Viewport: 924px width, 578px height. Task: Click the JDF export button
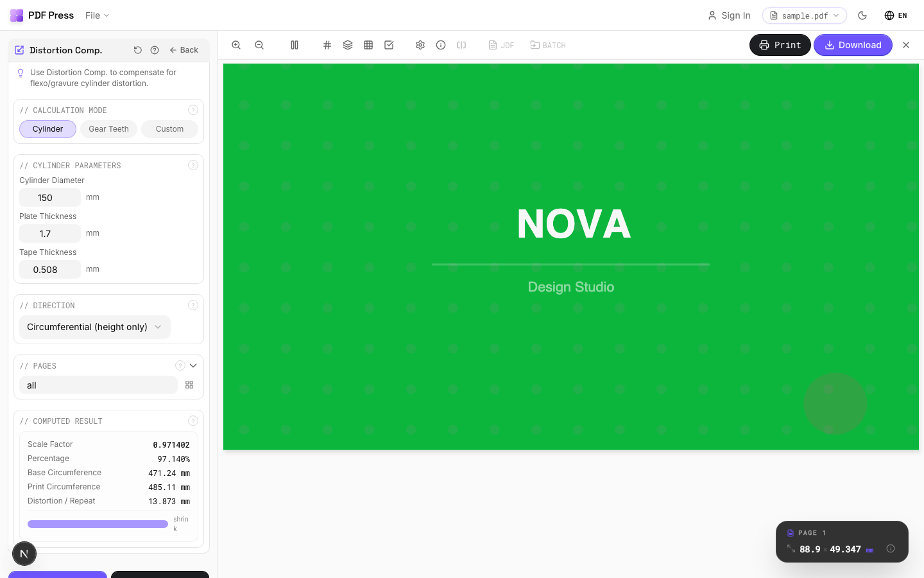tap(501, 45)
